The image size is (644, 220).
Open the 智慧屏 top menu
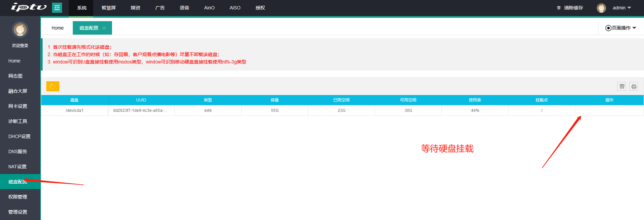[109, 8]
